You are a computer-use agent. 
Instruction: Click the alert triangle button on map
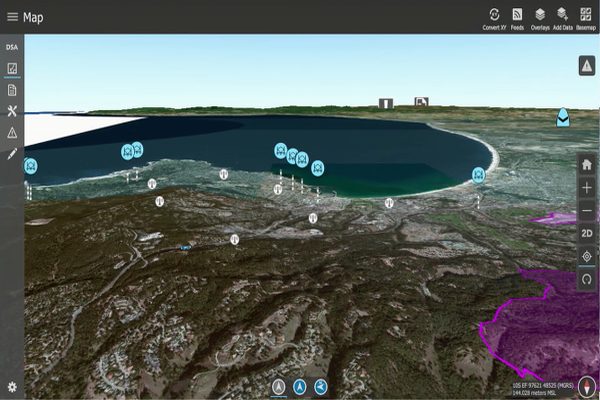(587, 65)
